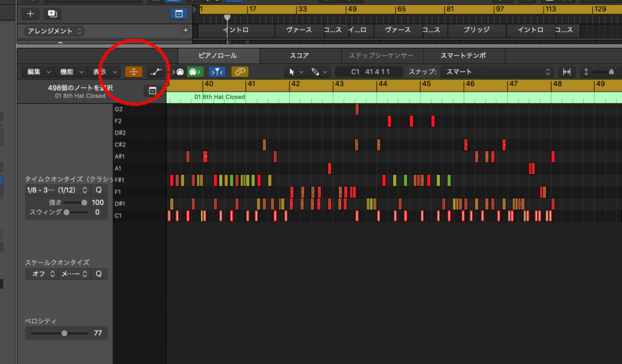The image size is (622, 364).
Task: Toggle the MIDI In button
Action: (x=178, y=72)
